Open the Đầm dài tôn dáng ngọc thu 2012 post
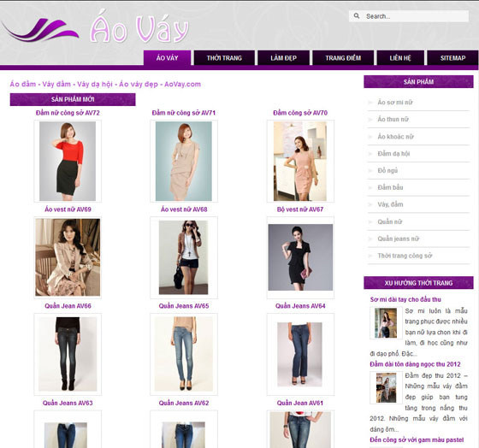 pos(415,364)
